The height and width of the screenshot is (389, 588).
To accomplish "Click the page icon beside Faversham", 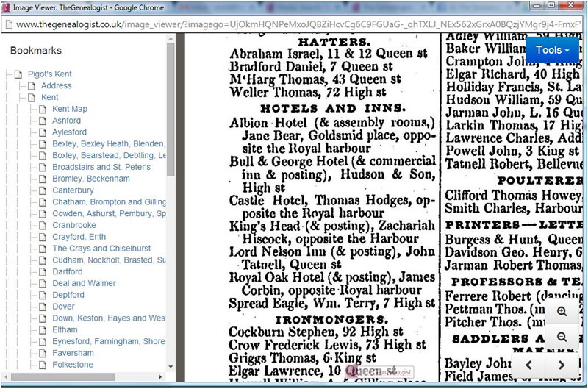I will (43, 354).
